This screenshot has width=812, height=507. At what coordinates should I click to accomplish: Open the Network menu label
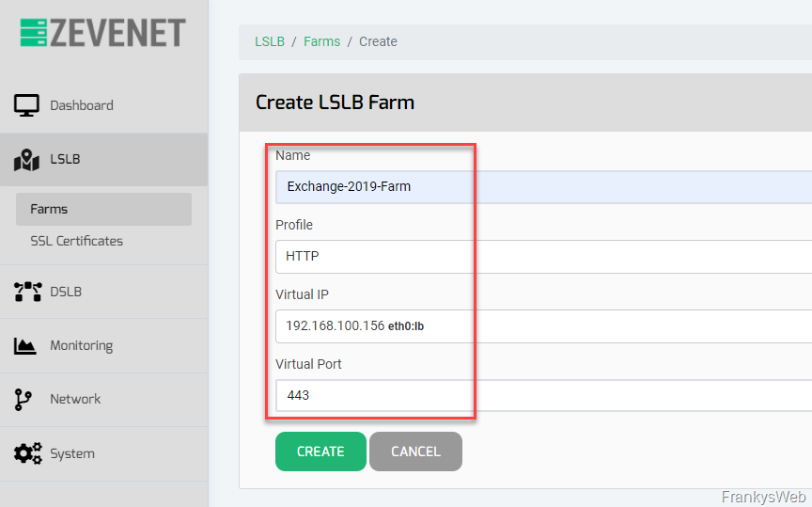(75, 400)
